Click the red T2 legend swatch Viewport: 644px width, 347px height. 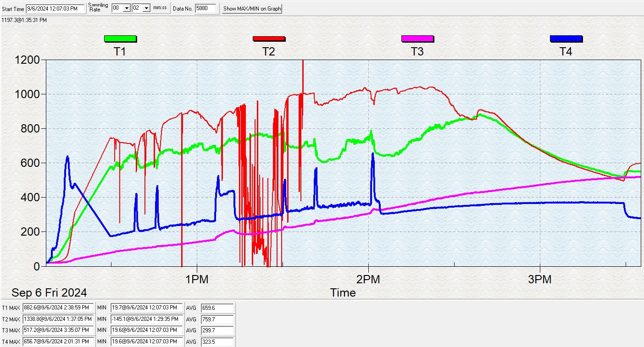pyautogui.click(x=269, y=39)
